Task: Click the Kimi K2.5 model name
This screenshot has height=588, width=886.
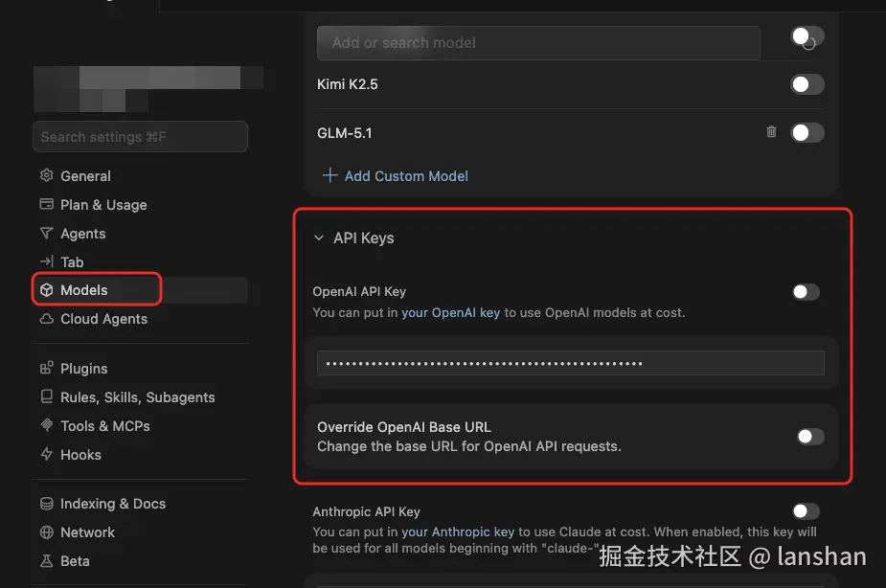Action: click(x=348, y=84)
